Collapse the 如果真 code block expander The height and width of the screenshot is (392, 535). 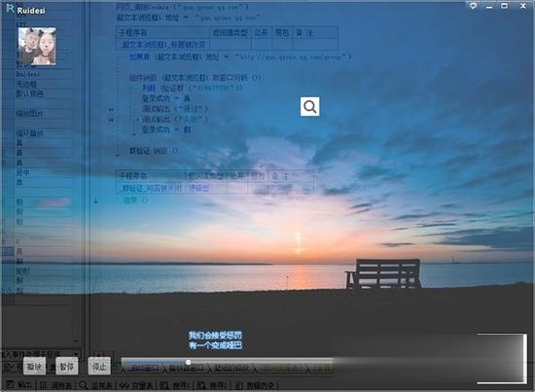[118, 57]
